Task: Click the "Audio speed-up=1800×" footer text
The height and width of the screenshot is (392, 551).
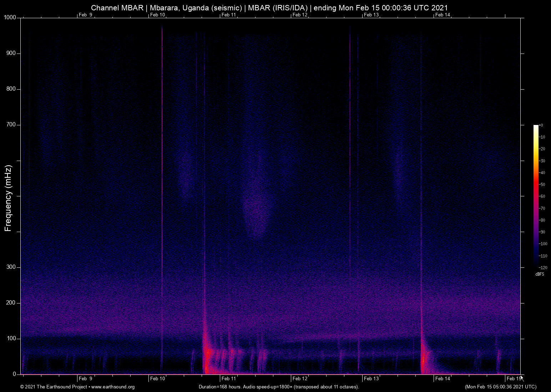Action: (x=268, y=387)
